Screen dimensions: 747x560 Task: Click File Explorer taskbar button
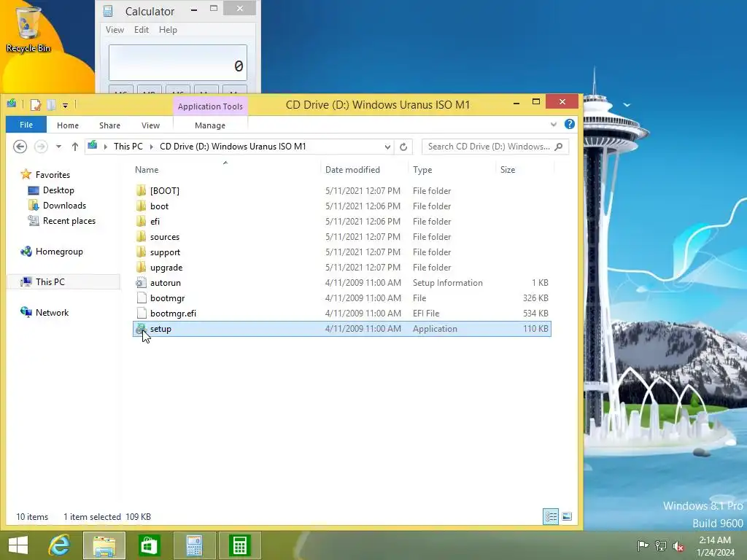click(x=104, y=545)
